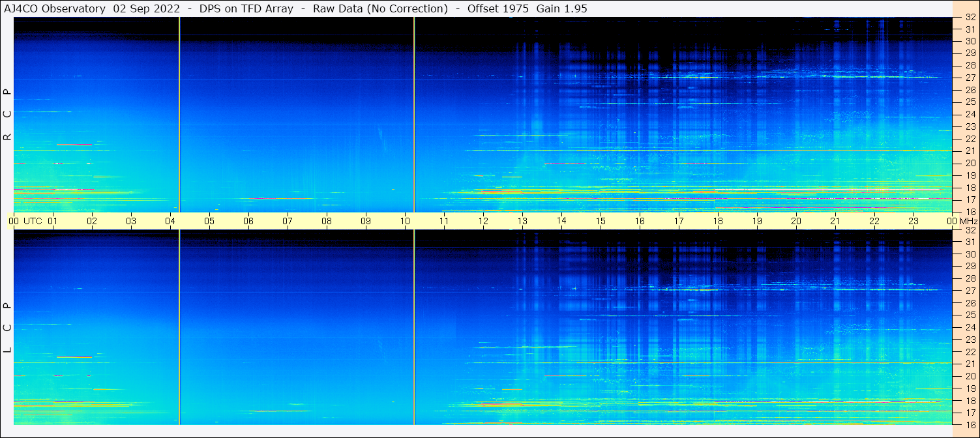Viewport: 980px width, 438px height.
Task: Click the 19 hour tick label on time axis
Action: tap(757, 221)
